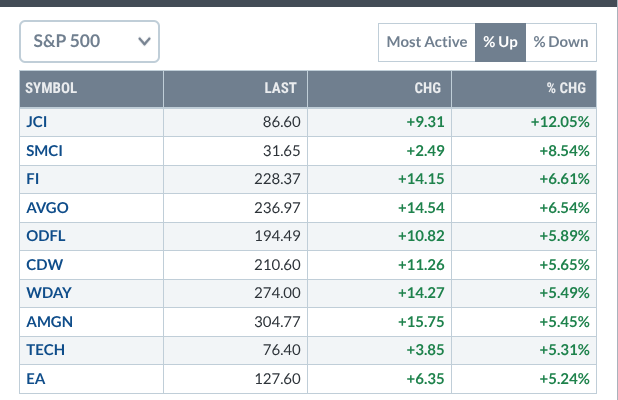Click the +5.31% value for TECH

[x=564, y=350]
